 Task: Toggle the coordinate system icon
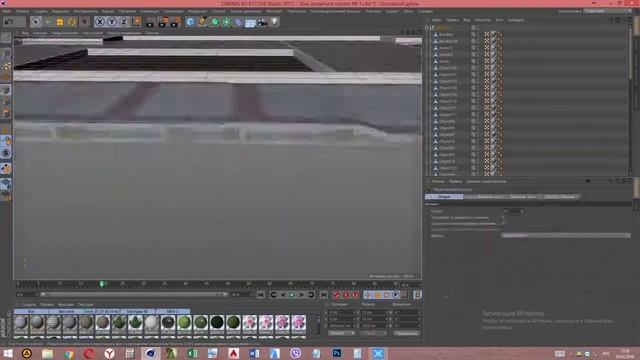(136, 22)
